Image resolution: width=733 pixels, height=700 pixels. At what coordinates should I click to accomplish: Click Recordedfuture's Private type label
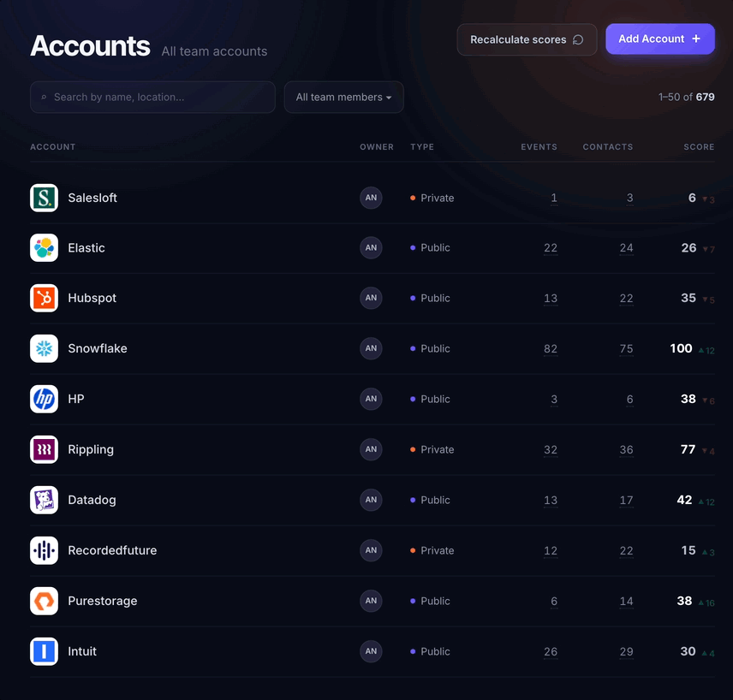point(437,551)
